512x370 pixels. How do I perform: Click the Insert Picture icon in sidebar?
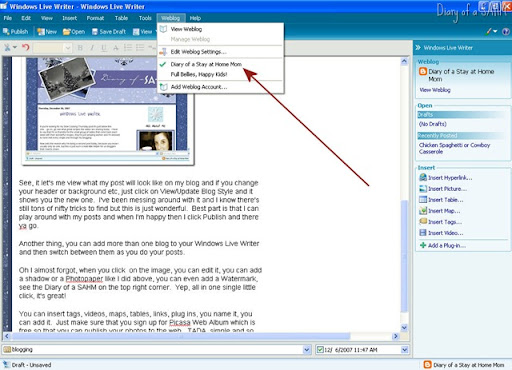423,189
